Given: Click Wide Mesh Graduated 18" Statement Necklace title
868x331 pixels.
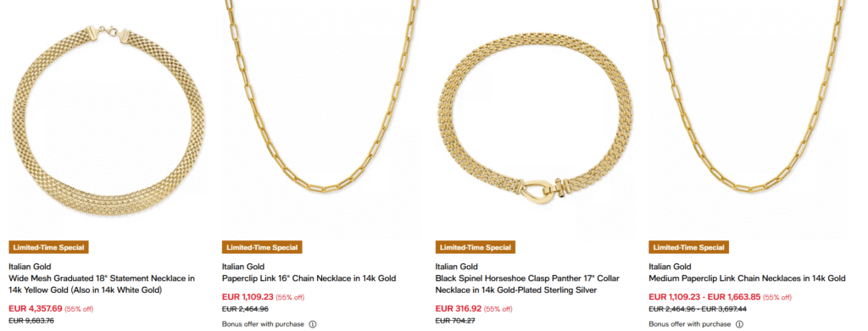Looking at the screenshot, I should click(x=102, y=284).
